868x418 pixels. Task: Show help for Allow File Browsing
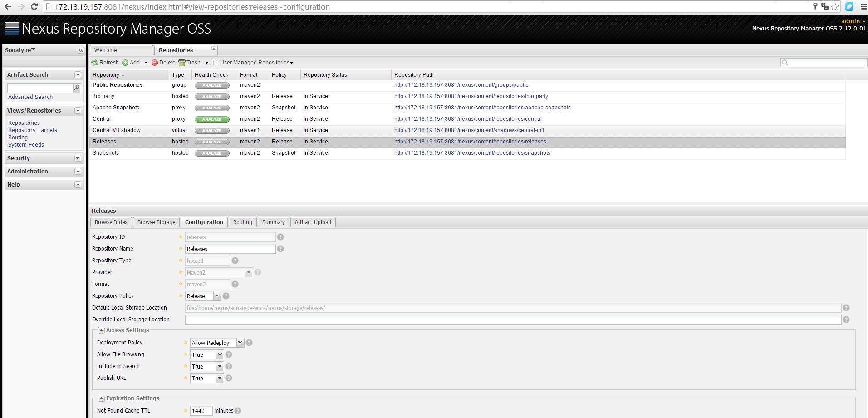tap(229, 354)
